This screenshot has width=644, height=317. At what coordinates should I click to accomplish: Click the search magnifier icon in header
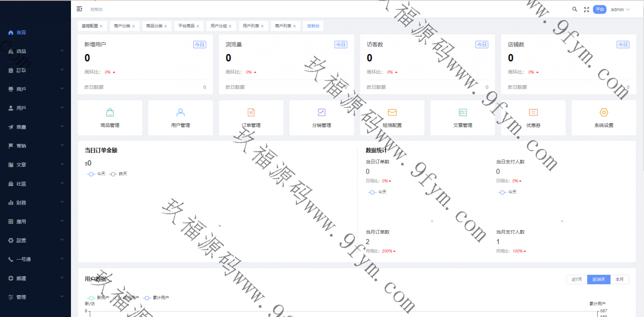[x=575, y=9]
